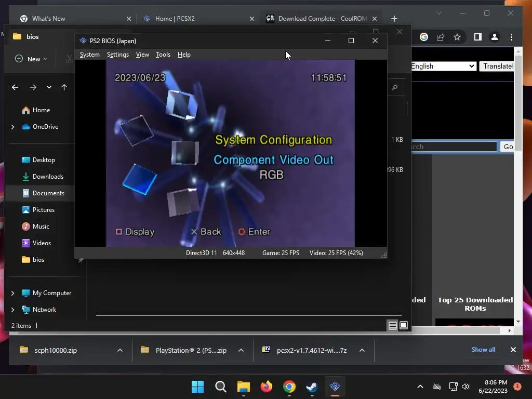The height and width of the screenshot is (399, 532).
Task: Click the Google icon in Chrome toolbar
Action: tap(424, 37)
